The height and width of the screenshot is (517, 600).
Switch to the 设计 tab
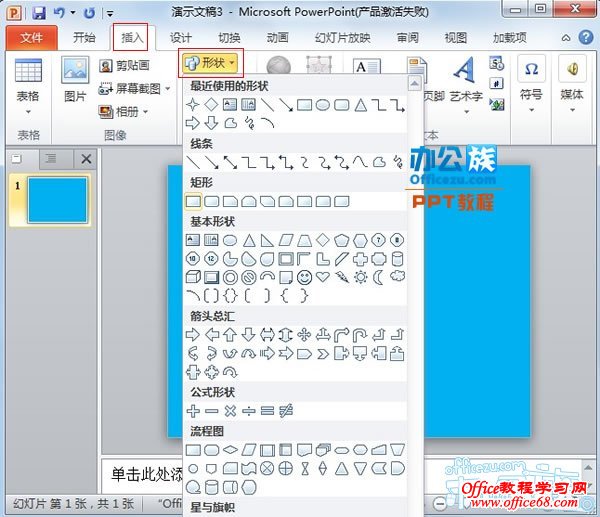click(180, 38)
